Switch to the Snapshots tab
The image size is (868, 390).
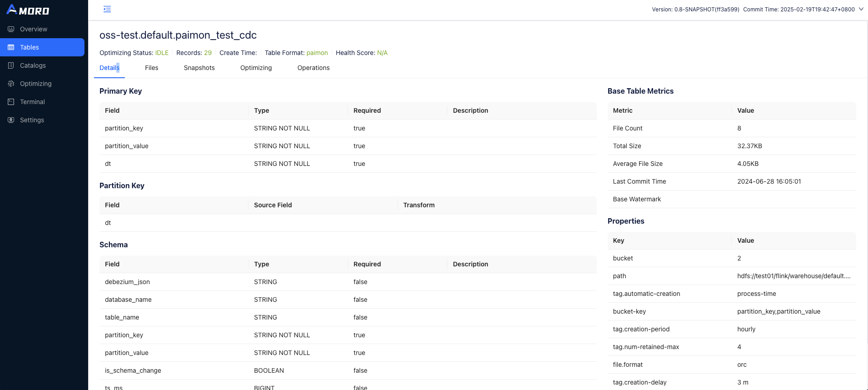pos(199,68)
